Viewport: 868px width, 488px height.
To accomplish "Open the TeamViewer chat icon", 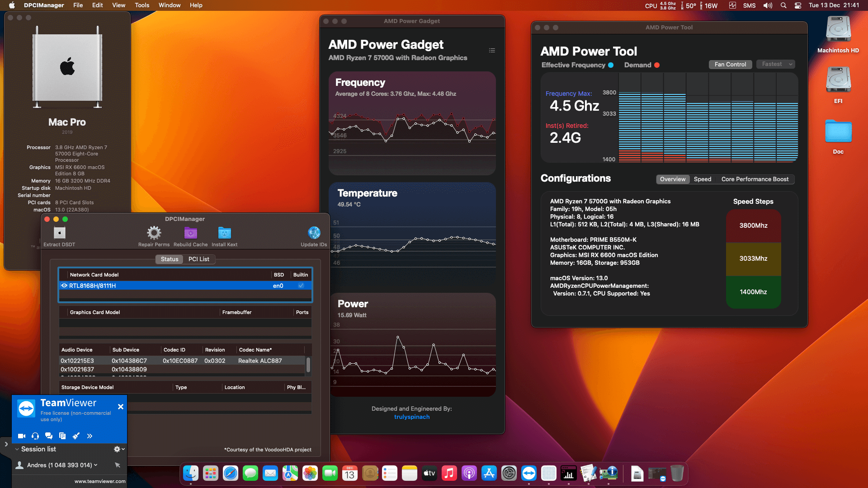I will tap(49, 436).
